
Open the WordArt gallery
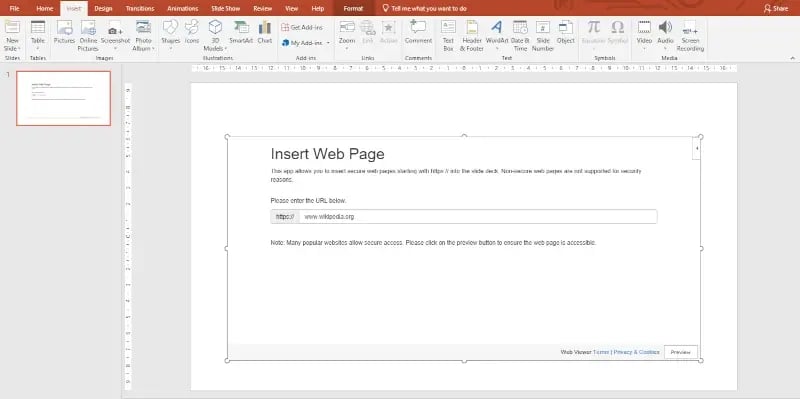tap(496, 36)
